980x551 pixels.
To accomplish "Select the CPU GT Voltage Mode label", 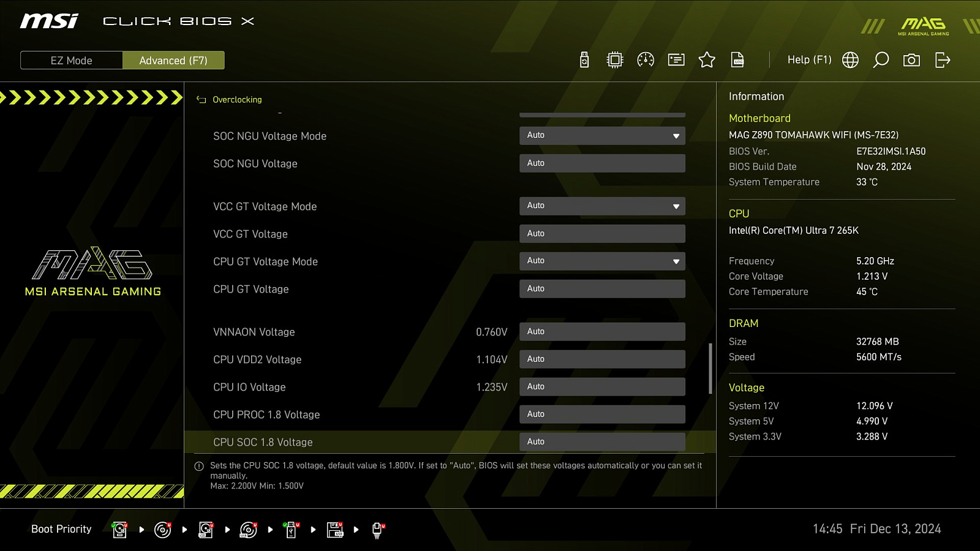I will 265,261.
